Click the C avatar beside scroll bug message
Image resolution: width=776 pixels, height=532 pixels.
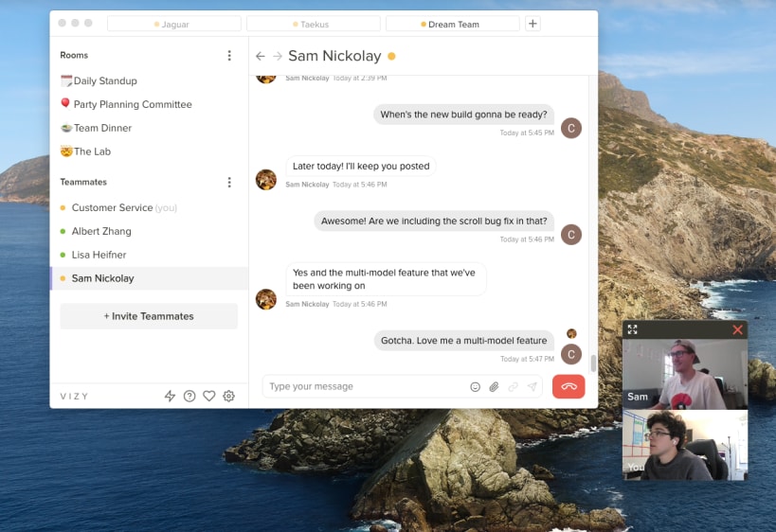(571, 235)
